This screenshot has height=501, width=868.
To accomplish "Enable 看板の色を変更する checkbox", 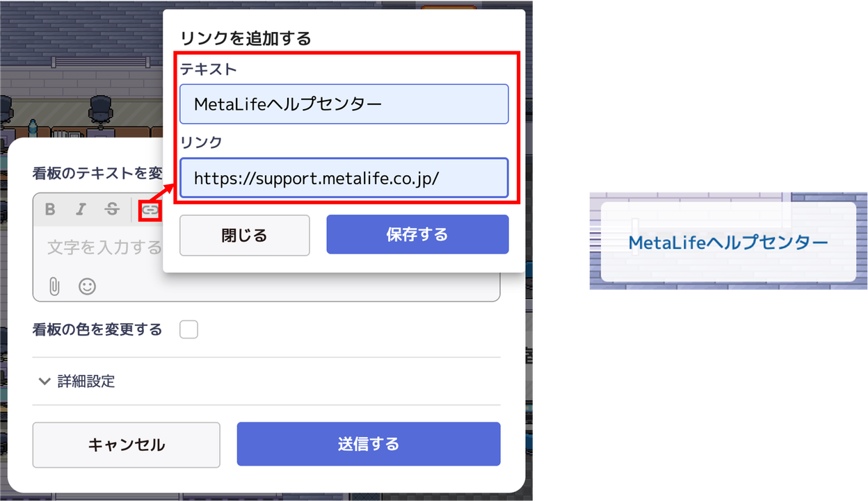I will click(x=188, y=329).
